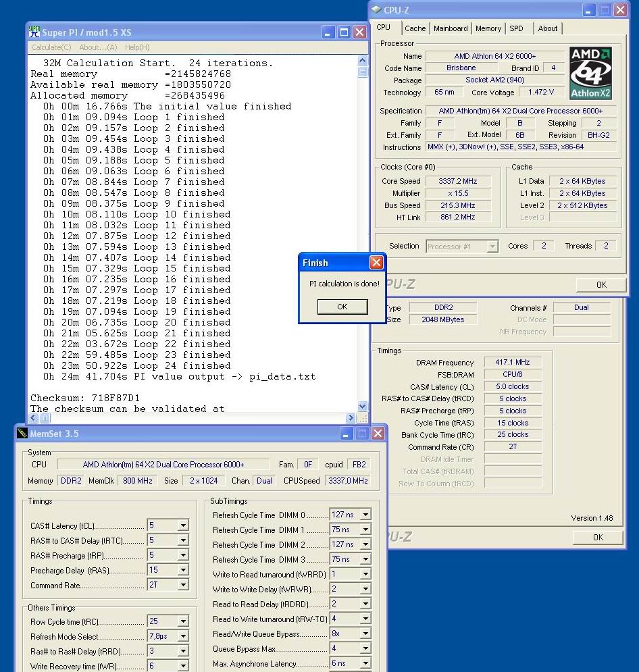The height and width of the screenshot is (672, 639).
Task: Switch to the Memory tab in CPU-Z
Action: point(488,28)
